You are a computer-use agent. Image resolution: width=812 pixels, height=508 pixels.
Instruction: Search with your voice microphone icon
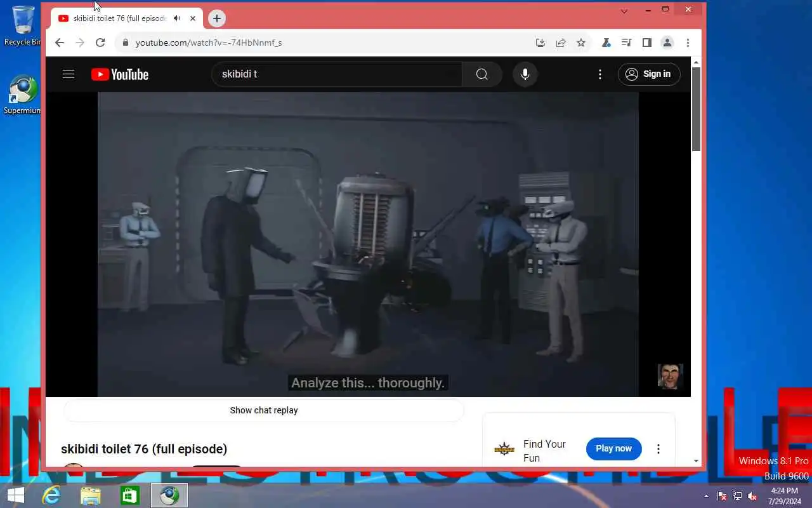tap(525, 74)
